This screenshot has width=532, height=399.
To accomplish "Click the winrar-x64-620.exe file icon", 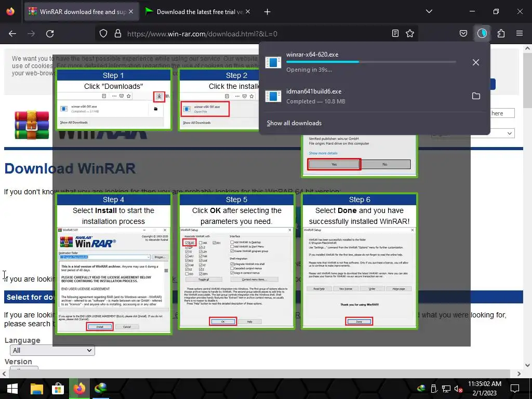I will 273,62.
